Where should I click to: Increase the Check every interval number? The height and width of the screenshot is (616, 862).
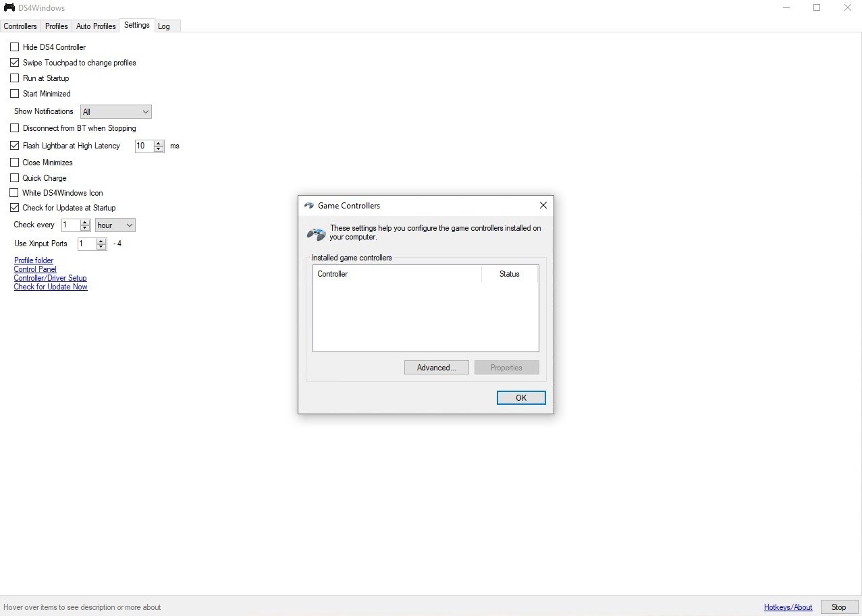coord(85,222)
